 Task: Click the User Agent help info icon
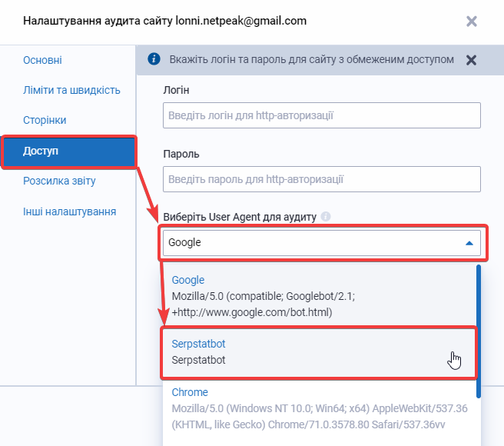pos(326,217)
